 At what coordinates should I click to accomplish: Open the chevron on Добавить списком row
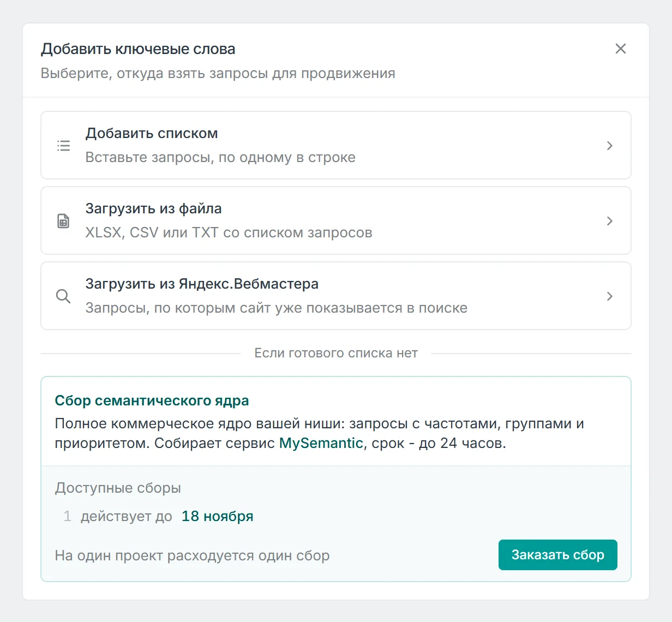tap(610, 146)
